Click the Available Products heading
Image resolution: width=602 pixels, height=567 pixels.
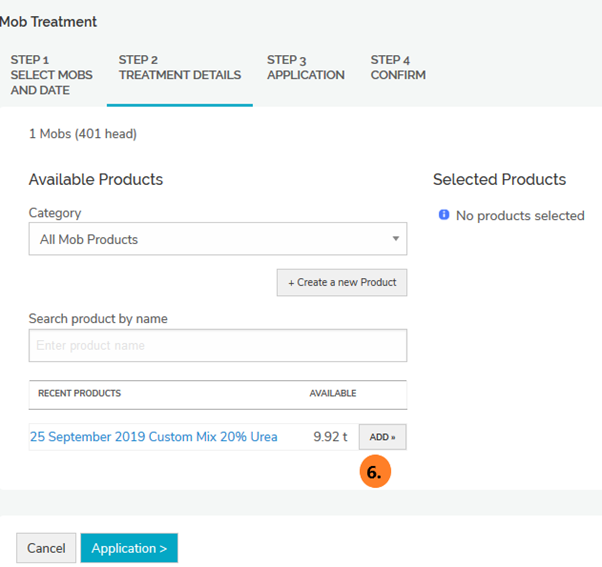[x=95, y=180]
